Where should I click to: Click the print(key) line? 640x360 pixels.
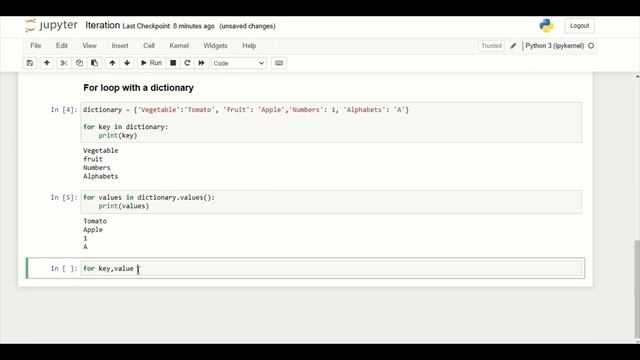[118, 136]
